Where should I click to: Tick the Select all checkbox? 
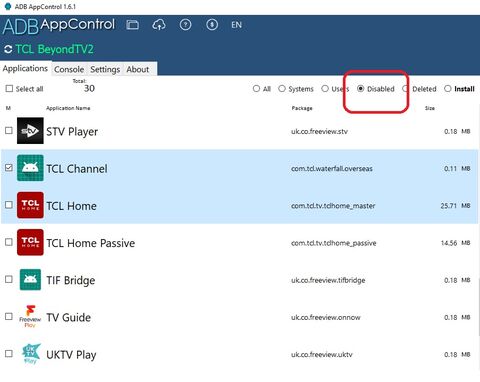pos(9,89)
